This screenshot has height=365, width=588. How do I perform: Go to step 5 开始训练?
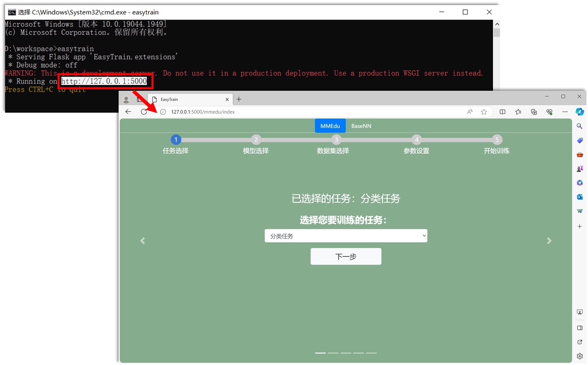point(497,140)
